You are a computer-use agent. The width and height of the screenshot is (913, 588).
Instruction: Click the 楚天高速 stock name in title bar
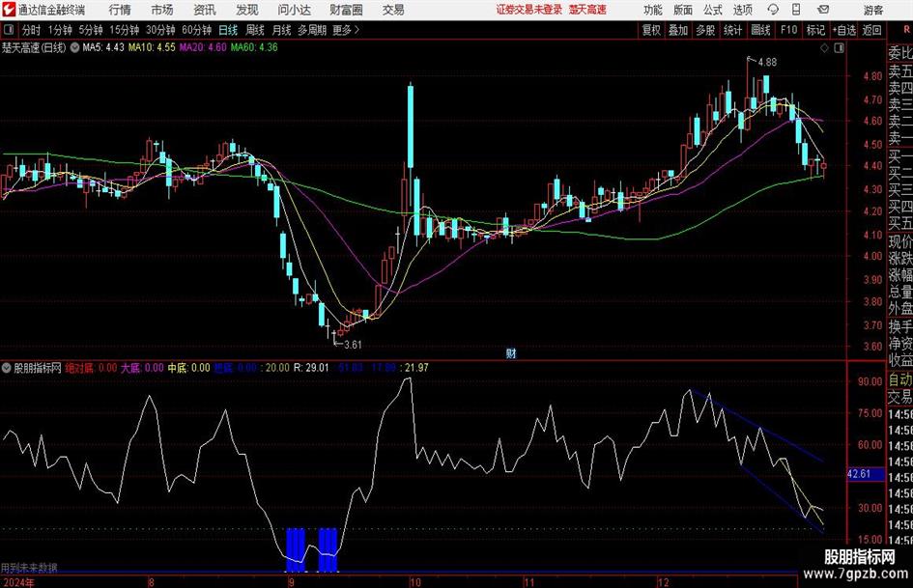587,10
